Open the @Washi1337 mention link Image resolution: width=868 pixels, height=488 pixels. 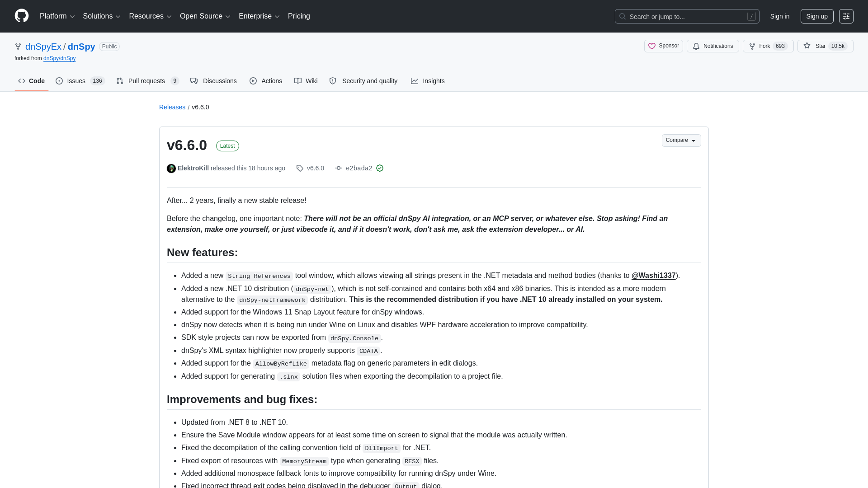(x=653, y=276)
